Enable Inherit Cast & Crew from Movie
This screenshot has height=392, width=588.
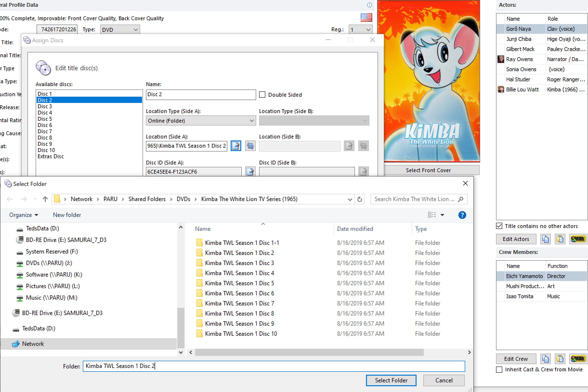pyautogui.click(x=499, y=369)
